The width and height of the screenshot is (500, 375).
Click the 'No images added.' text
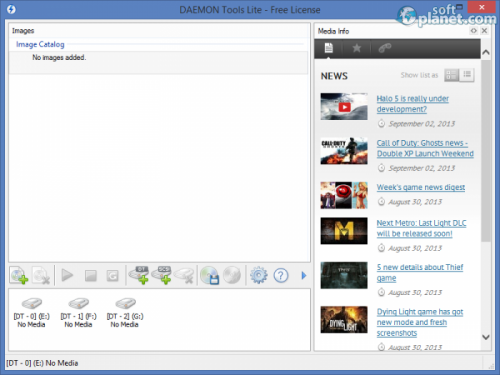click(x=59, y=57)
